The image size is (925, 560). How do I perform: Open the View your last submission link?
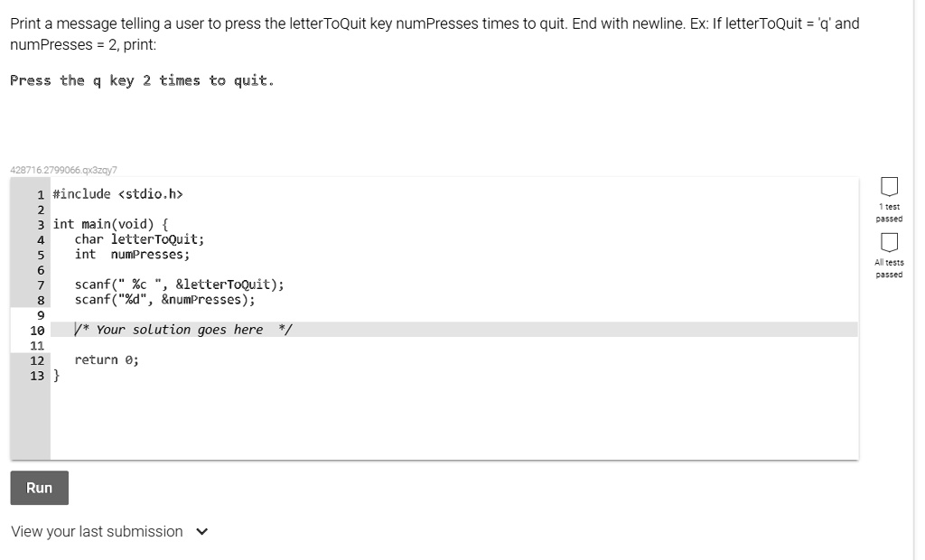(97, 532)
